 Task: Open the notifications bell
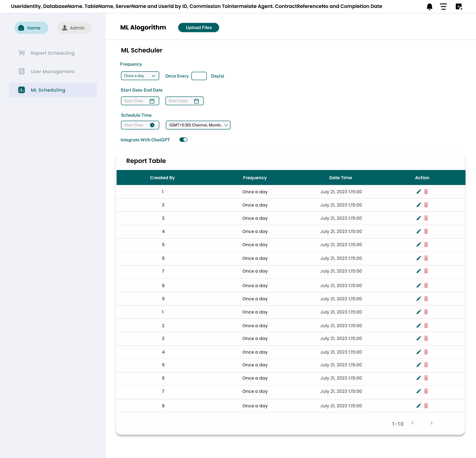[x=429, y=7]
